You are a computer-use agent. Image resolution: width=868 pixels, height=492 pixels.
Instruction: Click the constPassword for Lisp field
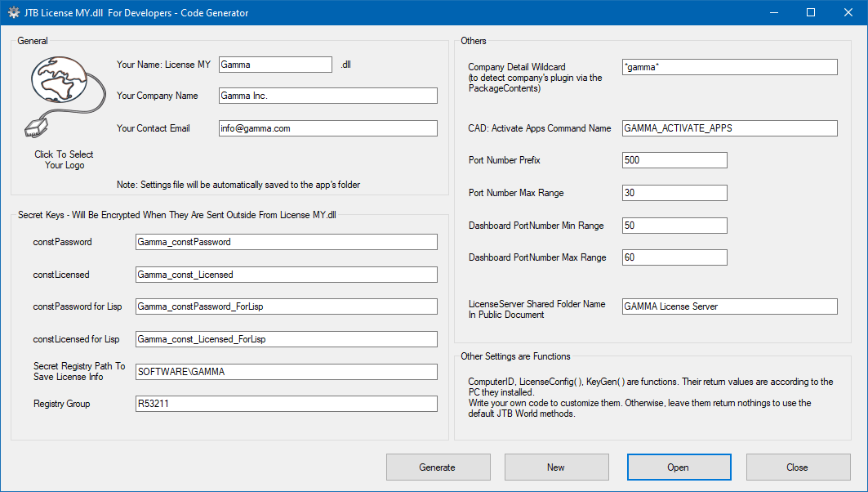[x=286, y=306]
